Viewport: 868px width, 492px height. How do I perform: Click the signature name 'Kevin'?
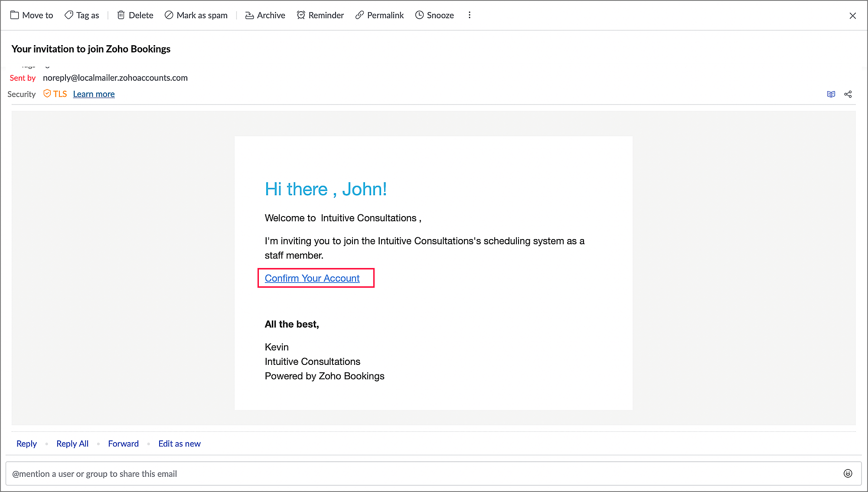(277, 347)
